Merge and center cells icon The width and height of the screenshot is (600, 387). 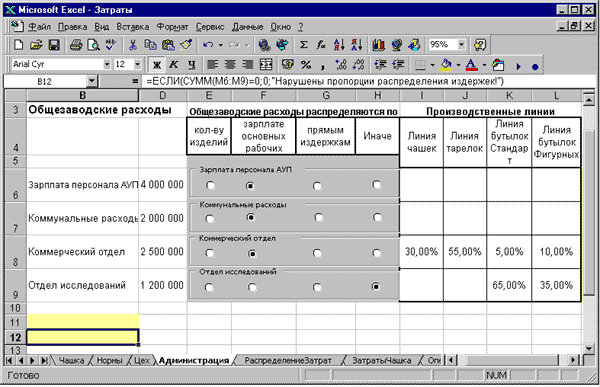(266, 65)
